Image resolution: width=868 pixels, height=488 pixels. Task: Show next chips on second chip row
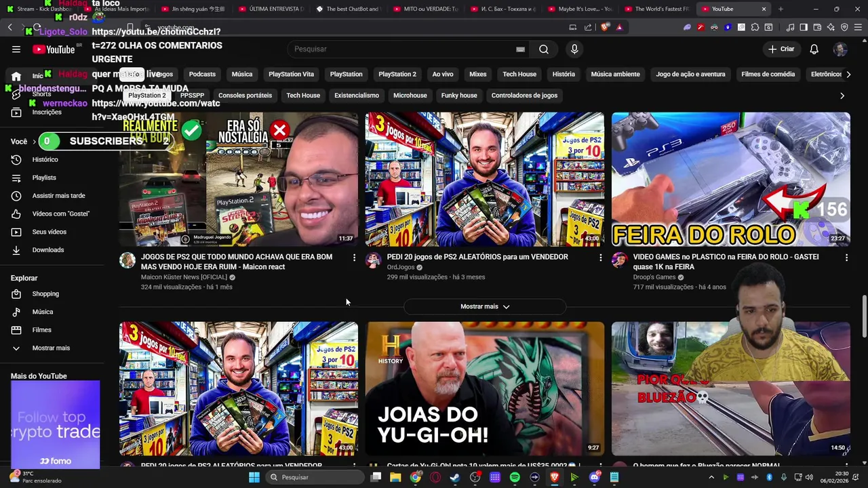[x=842, y=96]
